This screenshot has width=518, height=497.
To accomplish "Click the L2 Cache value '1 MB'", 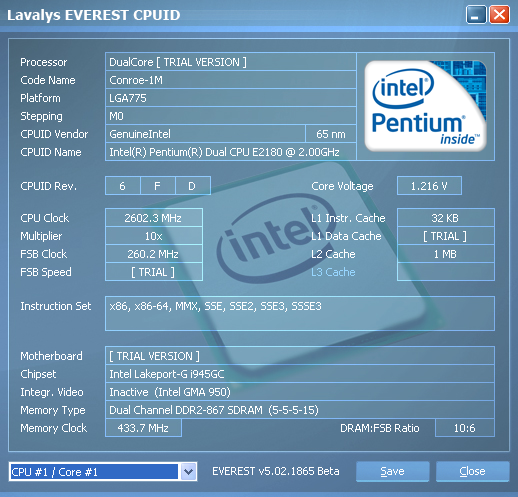I will [446, 254].
